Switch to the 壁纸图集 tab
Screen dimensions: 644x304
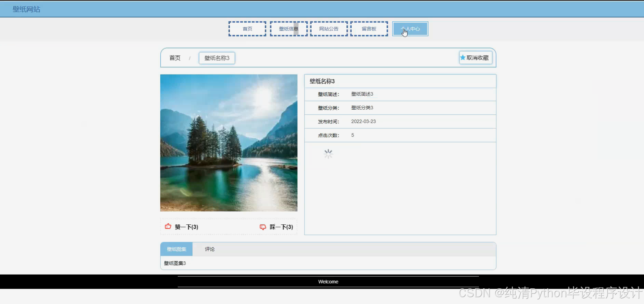[177, 249]
